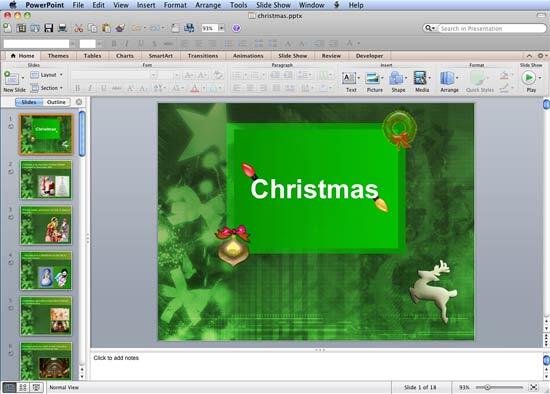Click the Save floppy disk icon

click(48, 28)
